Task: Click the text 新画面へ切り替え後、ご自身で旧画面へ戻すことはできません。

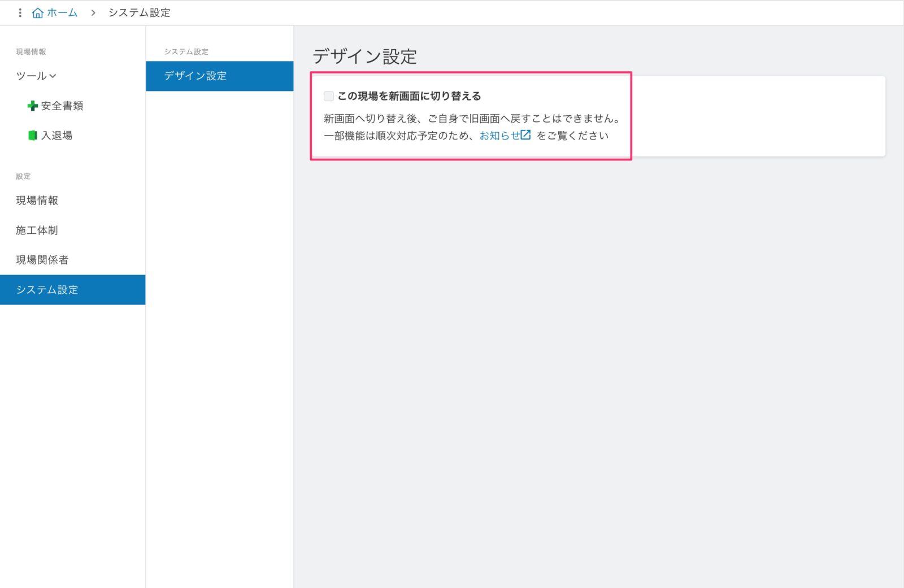Action: coord(473,119)
